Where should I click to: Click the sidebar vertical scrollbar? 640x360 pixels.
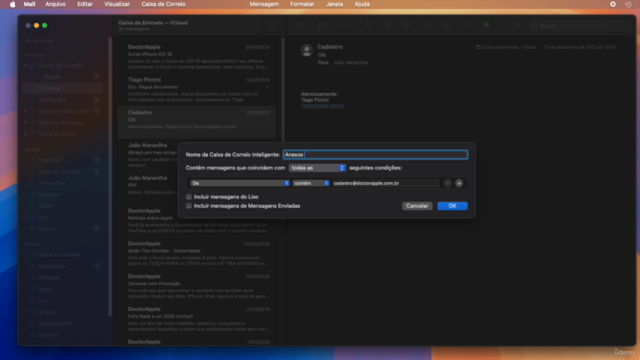[110, 176]
